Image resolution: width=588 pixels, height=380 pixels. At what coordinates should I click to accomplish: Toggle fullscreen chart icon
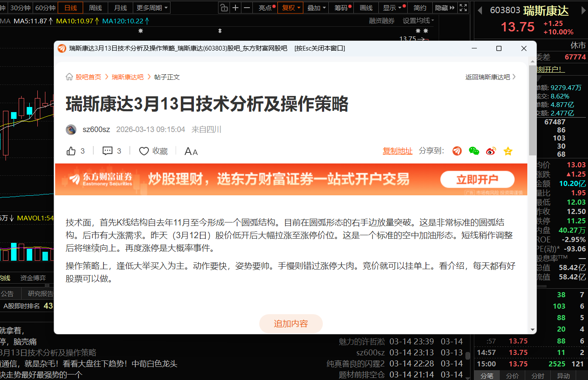tap(463, 8)
